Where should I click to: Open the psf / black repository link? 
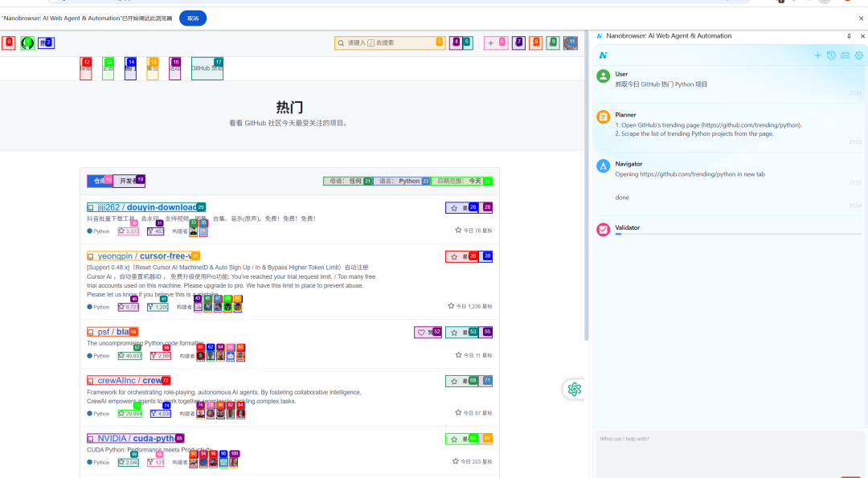(x=113, y=332)
